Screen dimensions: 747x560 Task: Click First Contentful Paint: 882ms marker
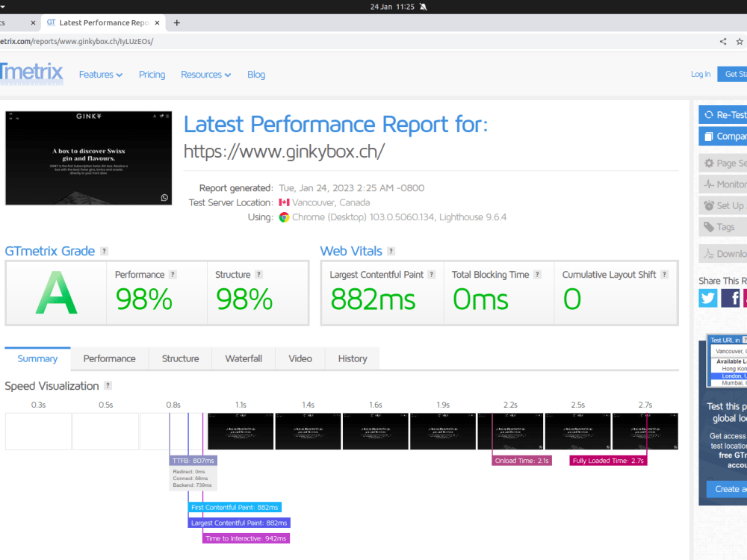click(x=235, y=507)
